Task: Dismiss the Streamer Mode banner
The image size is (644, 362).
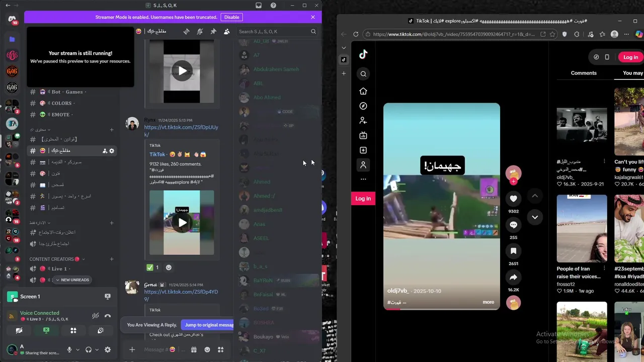Action: point(313,17)
